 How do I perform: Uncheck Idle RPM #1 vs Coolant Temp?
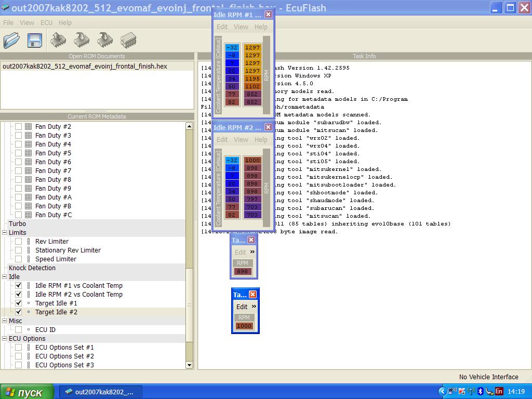(x=19, y=286)
